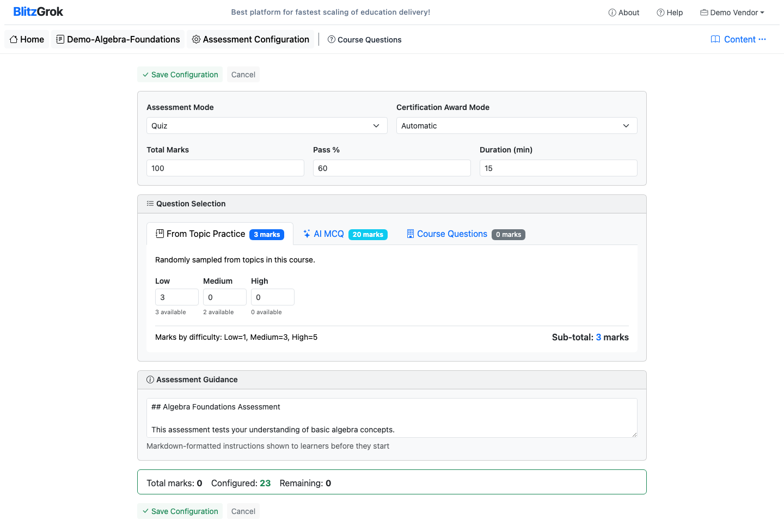This screenshot has width=784, height=532.
Task: Click the 'Total marks: 0' summary text
Action: click(x=174, y=483)
